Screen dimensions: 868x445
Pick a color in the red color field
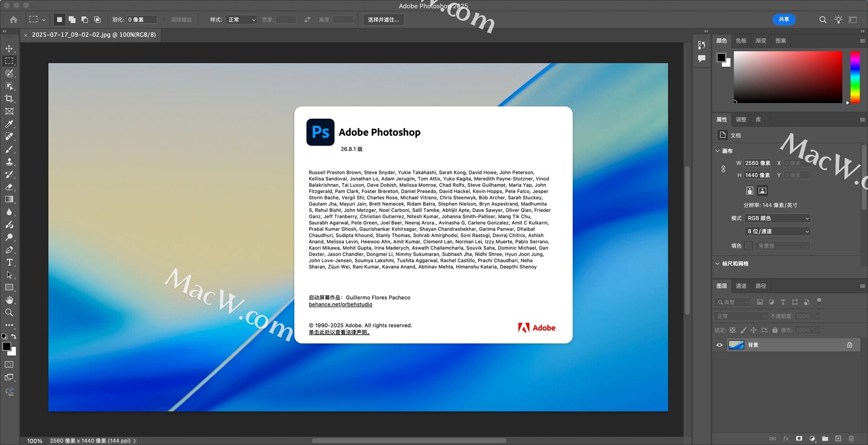pos(788,77)
